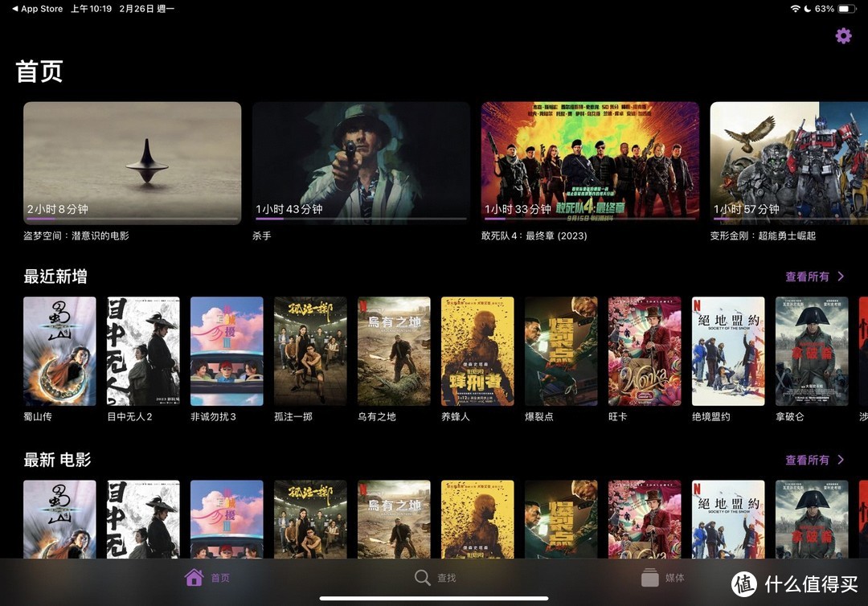The image size is (868, 606).
Task: Open 孤注一掷 poster in 最近新增
Action: pyautogui.click(x=310, y=351)
